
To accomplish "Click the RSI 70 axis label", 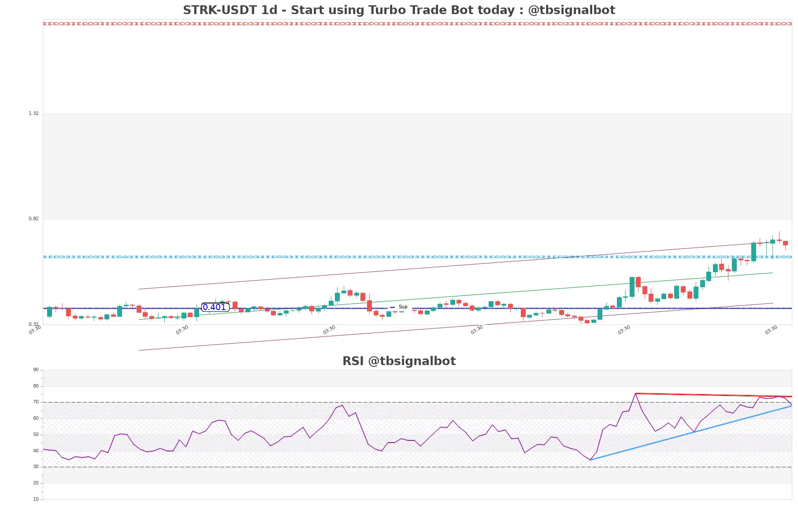I will pos(36,402).
